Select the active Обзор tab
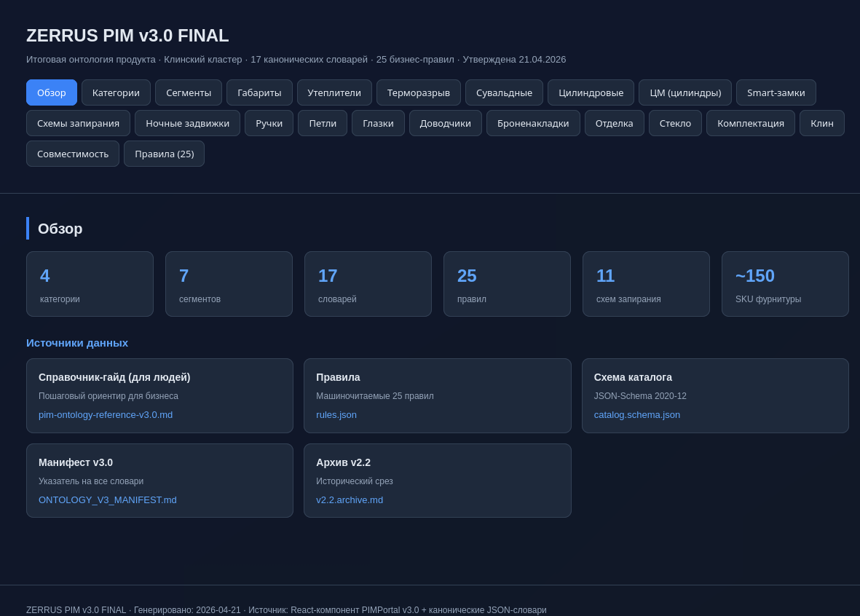Viewport: 860px width, 616px height. click(x=52, y=92)
